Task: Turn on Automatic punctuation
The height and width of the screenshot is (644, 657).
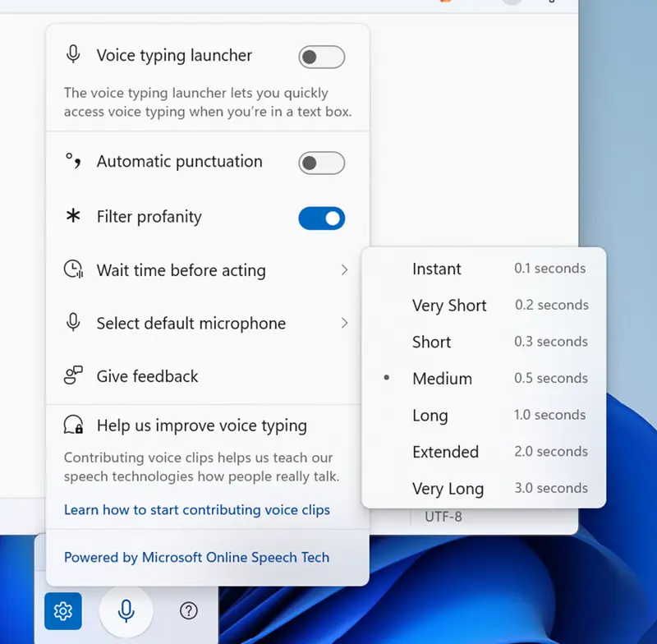Action: coord(321,163)
